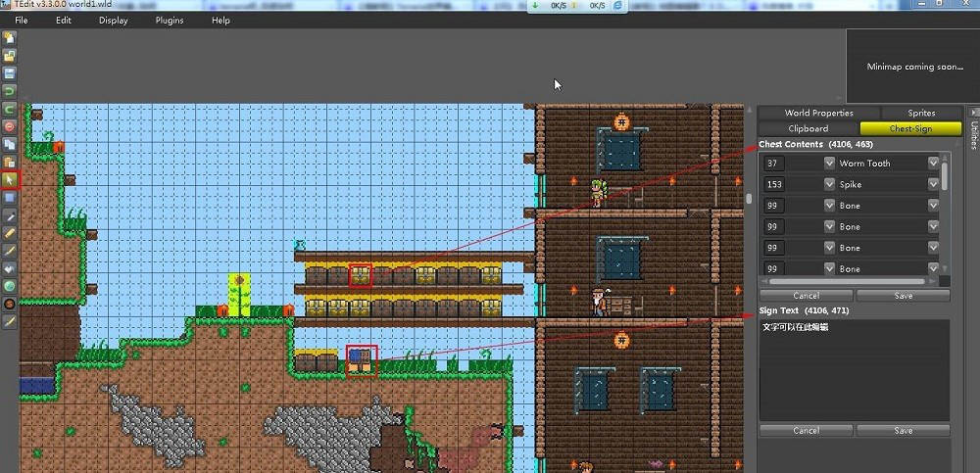Switch to the World Properties tab
Viewport: 980px width, 473px height.
click(818, 113)
